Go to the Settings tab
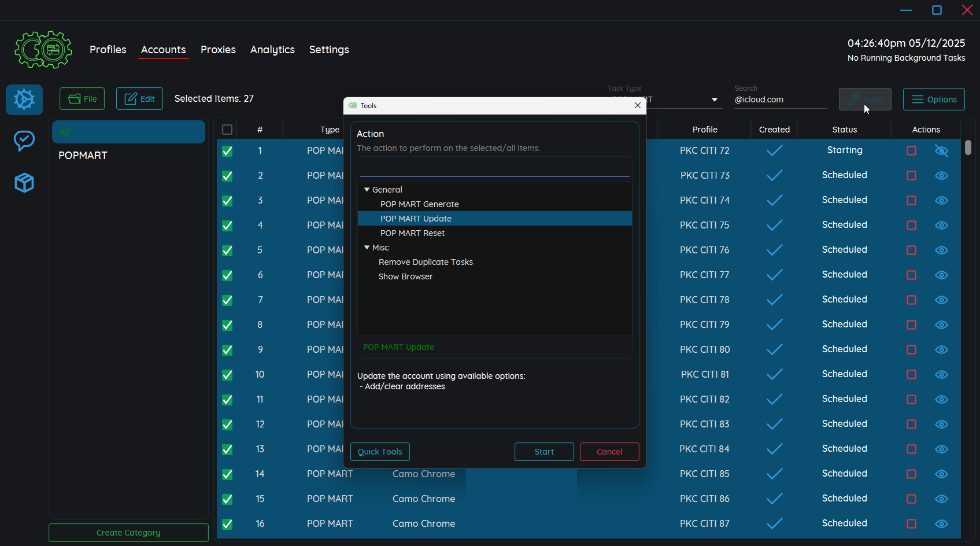 point(329,50)
